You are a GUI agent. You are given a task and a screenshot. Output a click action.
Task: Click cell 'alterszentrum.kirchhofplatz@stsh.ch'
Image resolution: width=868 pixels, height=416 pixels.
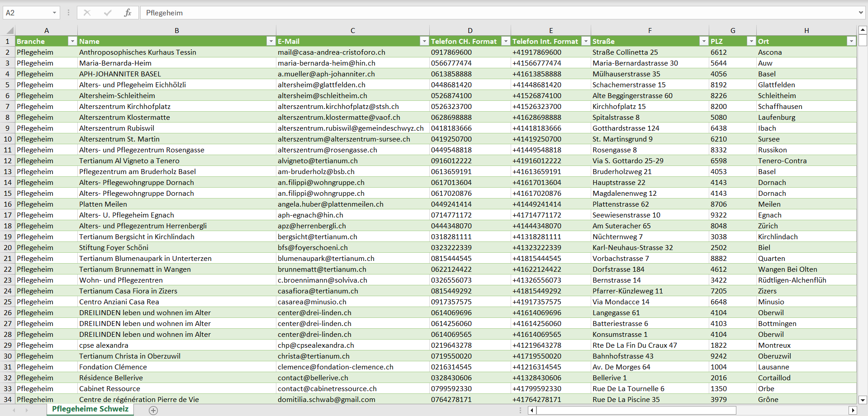point(353,106)
